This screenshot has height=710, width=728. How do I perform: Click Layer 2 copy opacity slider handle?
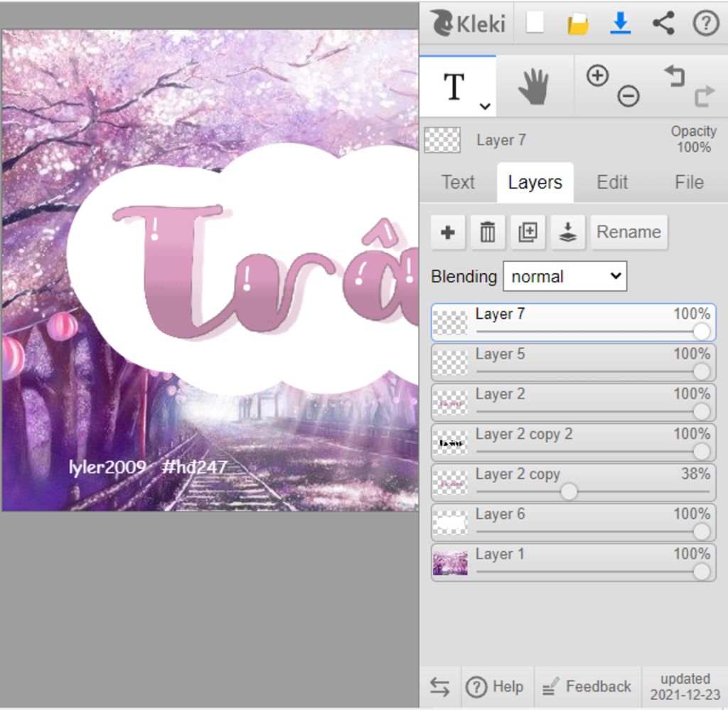(x=569, y=492)
